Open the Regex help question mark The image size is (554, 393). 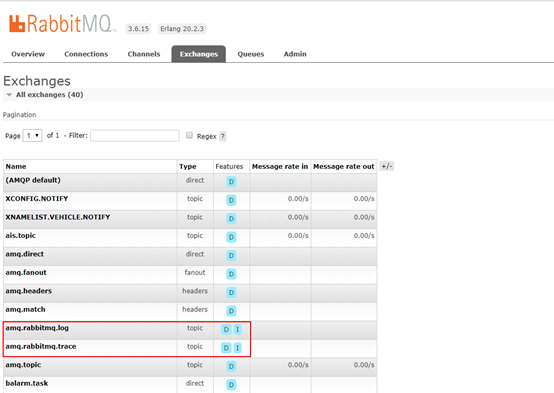[223, 136]
